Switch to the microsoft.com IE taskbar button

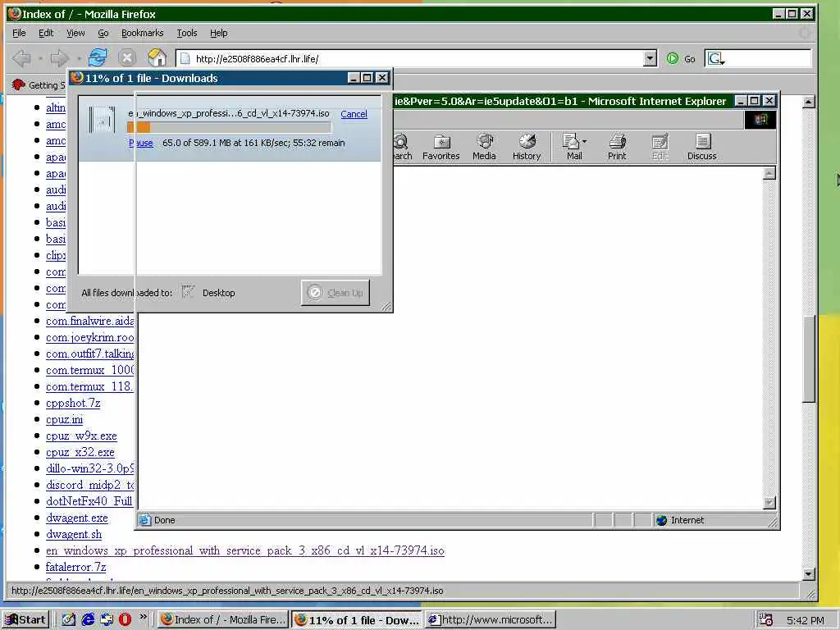tap(491, 620)
